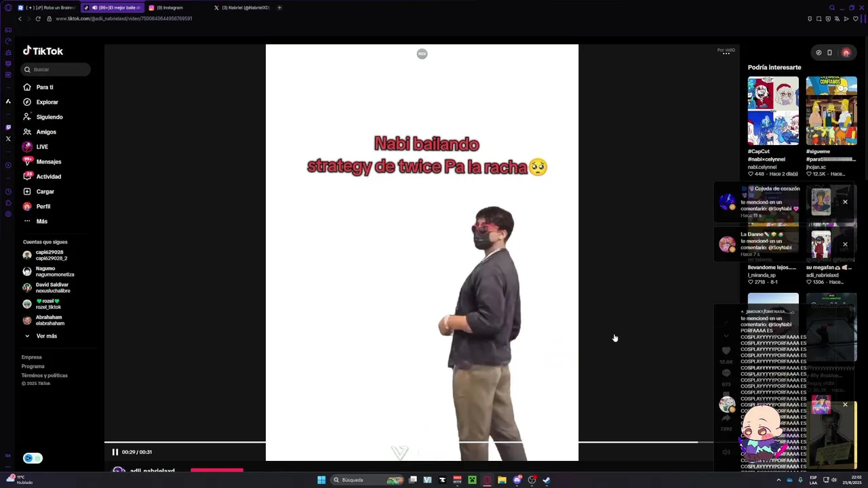This screenshot has height=488, width=868.
Task: Focus the Buscar search field
Action: click(56, 69)
